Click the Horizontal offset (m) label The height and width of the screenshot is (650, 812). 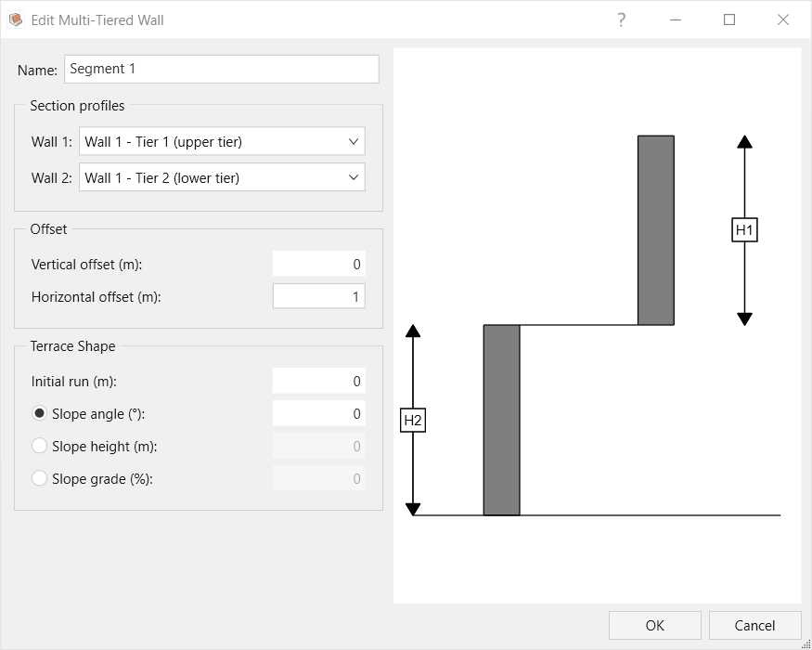97,297
